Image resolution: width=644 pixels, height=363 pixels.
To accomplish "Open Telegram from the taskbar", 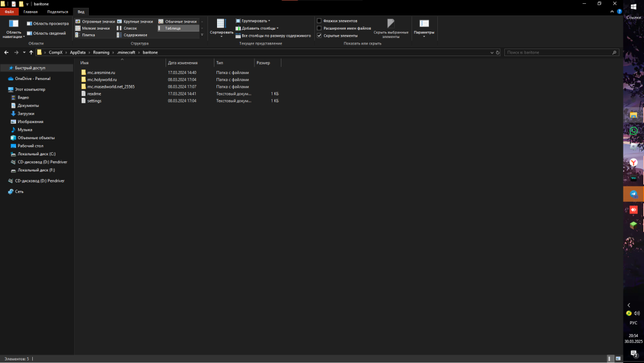I will [x=633, y=194].
